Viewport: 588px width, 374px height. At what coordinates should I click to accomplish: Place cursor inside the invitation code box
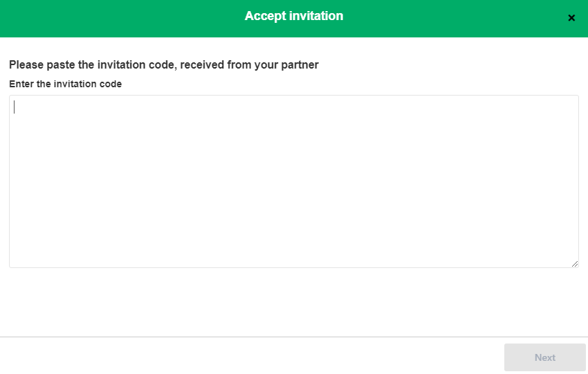click(293, 181)
